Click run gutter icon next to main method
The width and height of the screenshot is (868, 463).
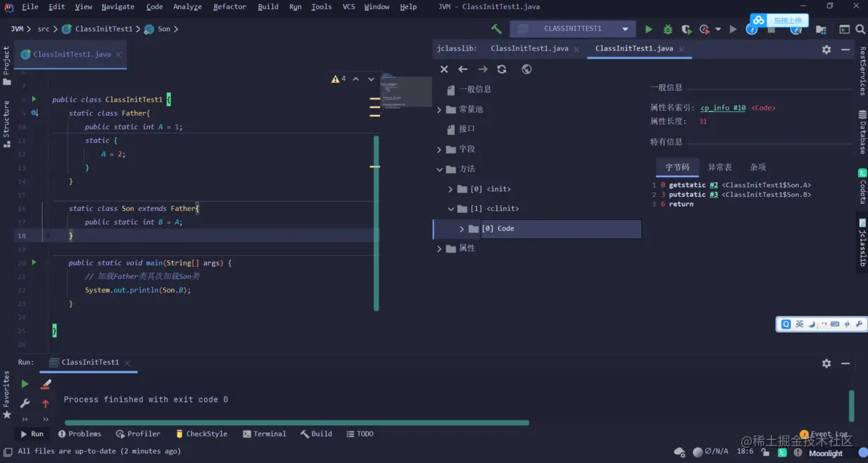34,262
